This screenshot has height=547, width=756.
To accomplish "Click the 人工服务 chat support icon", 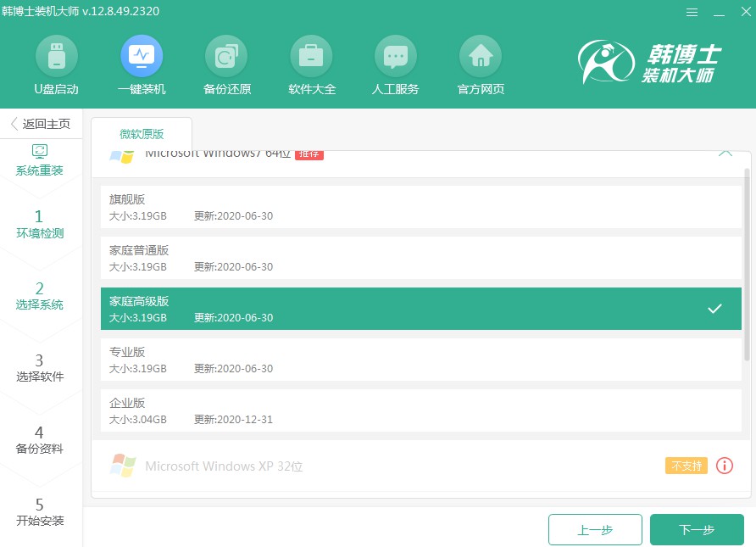I will pos(395,56).
